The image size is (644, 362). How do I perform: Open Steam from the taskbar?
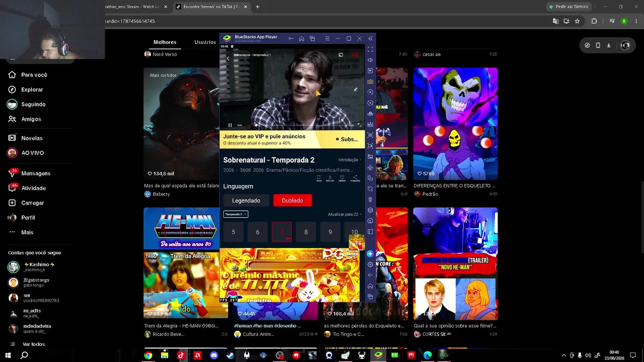pos(230,355)
